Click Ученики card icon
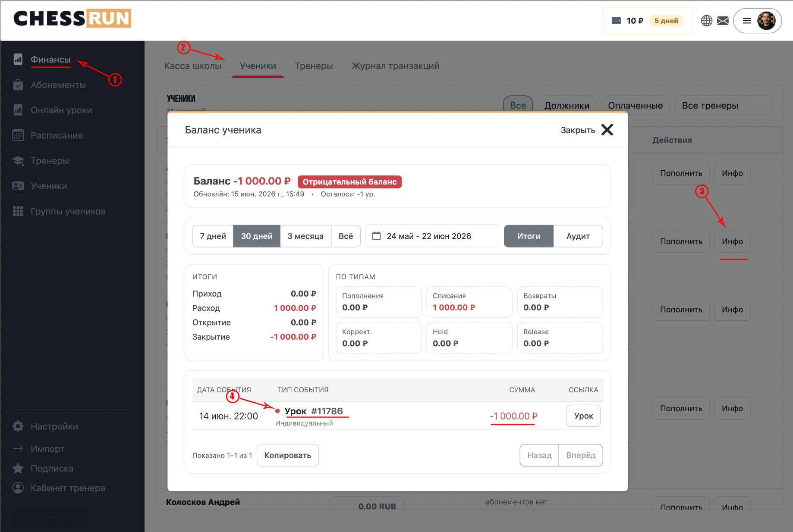The height and width of the screenshot is (532, 793). (x=18, y=186)
